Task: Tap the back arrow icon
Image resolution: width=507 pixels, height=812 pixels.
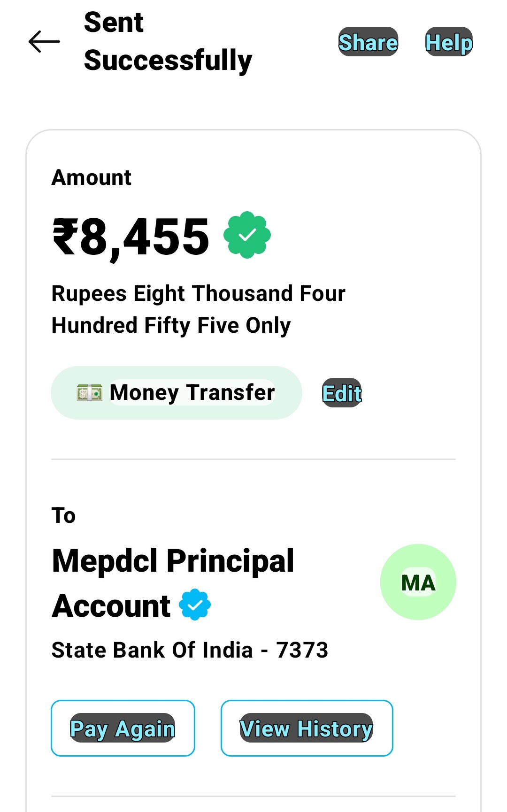Action: coord(44,42)
